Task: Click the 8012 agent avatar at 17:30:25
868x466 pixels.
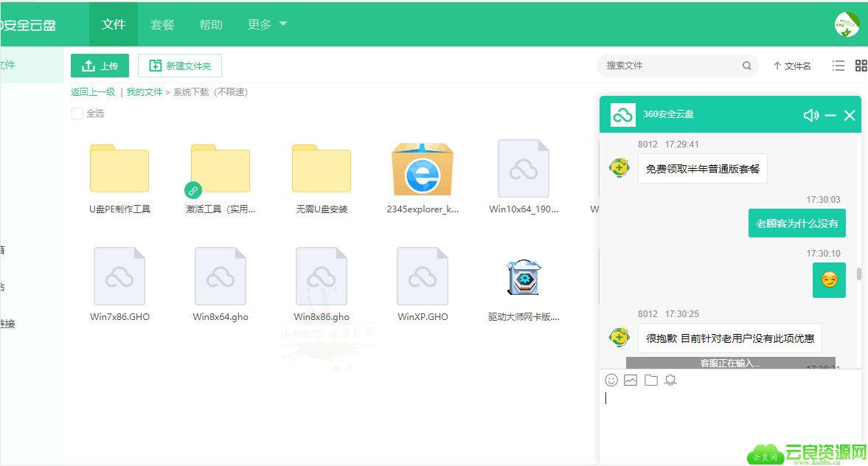Action: pyautogui.click(x=619, y=336)
